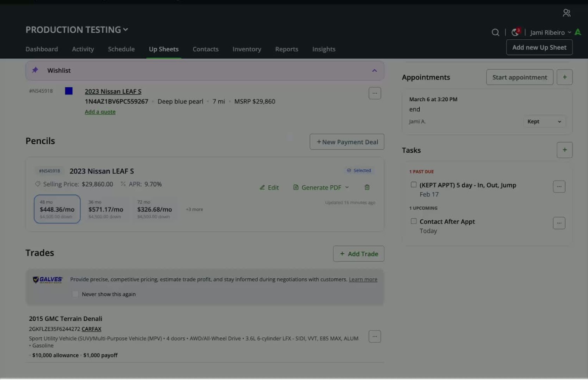This screenshot has width=588, height=380.
Task: Switch to the Inventory tab
Action: click(x=247, y=49)
